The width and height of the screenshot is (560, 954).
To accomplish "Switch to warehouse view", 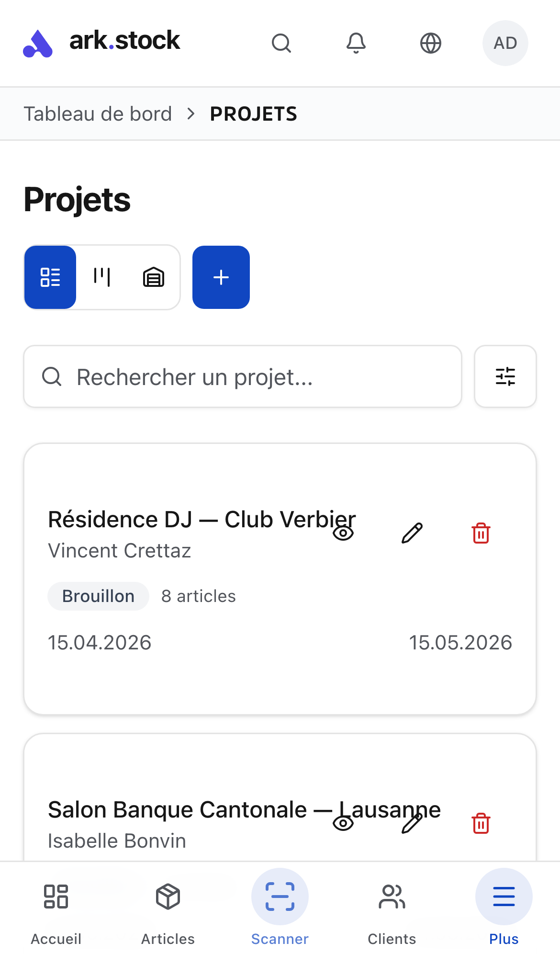I will (x=154, y=277).
